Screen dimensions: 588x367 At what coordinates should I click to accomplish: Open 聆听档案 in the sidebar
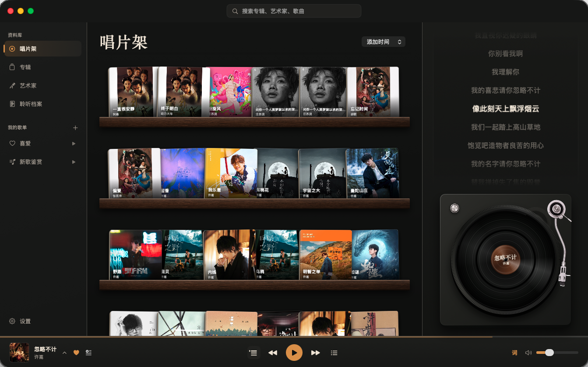tap(42, 104)
